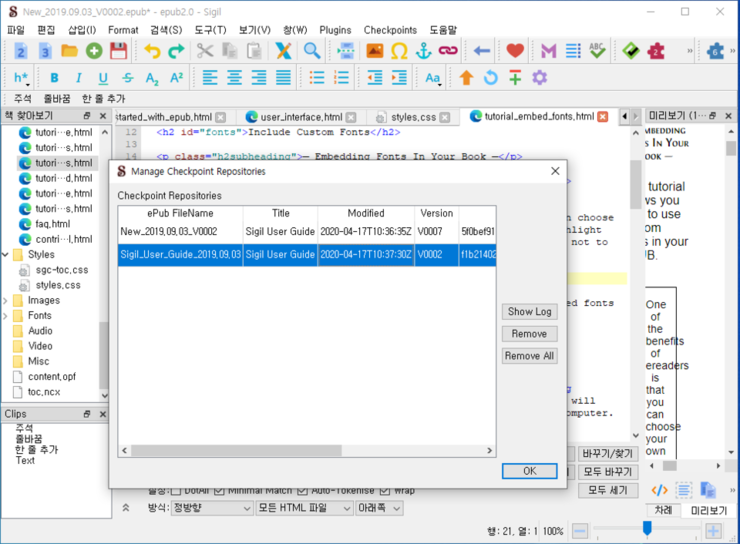Image resolution: width=740 pixels, height=544 pixels.
Task: Click the zoom slider handle
Action: (647, 528)
